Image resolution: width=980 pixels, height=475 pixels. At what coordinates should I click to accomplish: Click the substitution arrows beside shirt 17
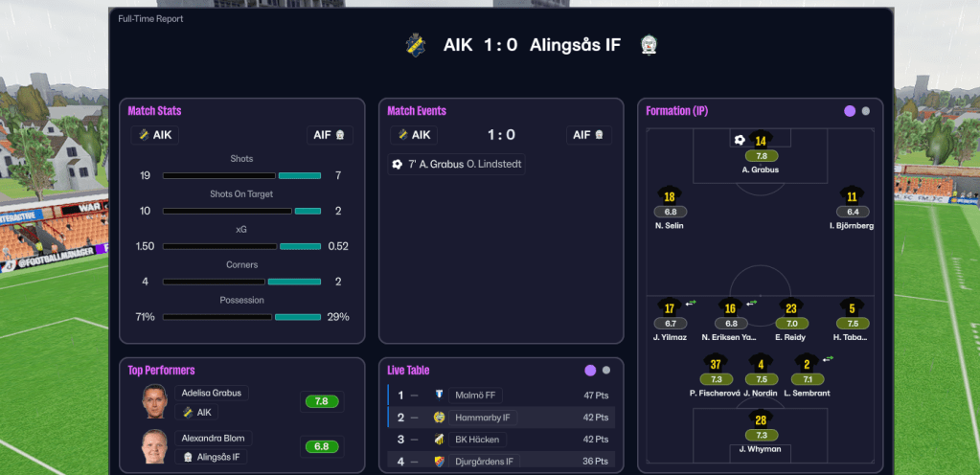[691, 303]
